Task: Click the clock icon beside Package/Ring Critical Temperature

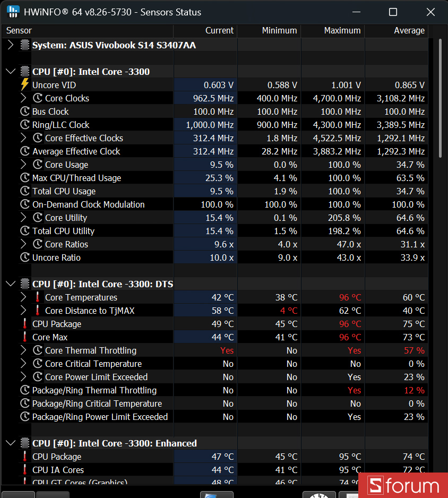Action: (x=25, y=403)
